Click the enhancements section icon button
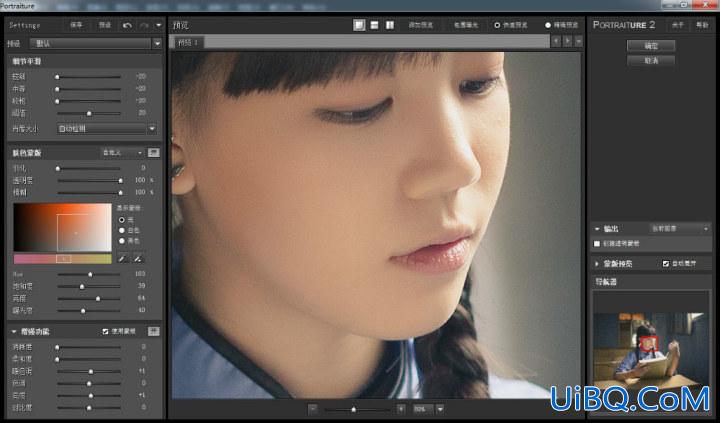The image size is (720, 423). pos(153,331)
